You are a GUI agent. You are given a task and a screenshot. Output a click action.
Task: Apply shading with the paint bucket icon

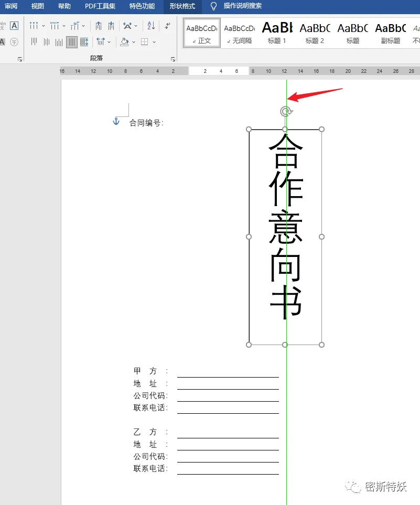click(x=124, y=41)
